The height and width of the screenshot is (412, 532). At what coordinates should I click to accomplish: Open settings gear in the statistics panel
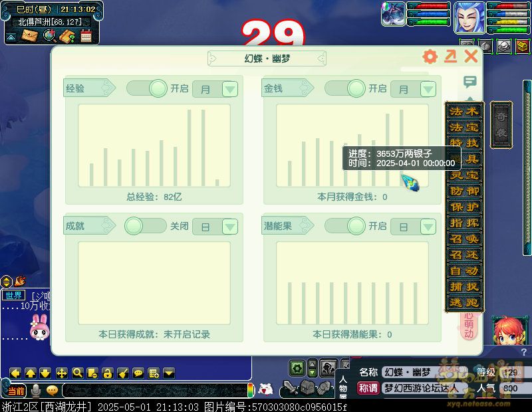coord(430,56)
